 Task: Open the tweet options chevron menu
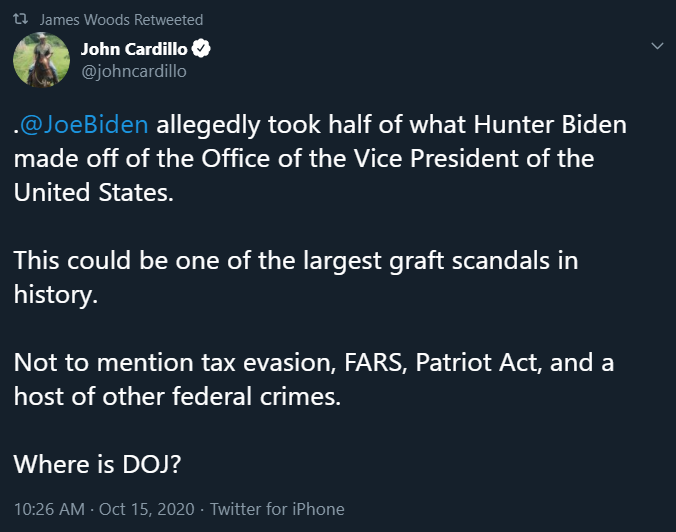(657, 46)
